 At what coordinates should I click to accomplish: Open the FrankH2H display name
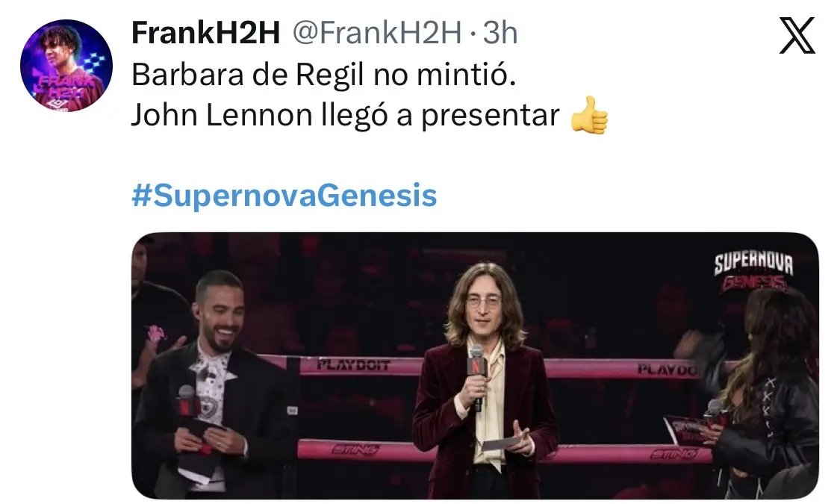(206, 33)
